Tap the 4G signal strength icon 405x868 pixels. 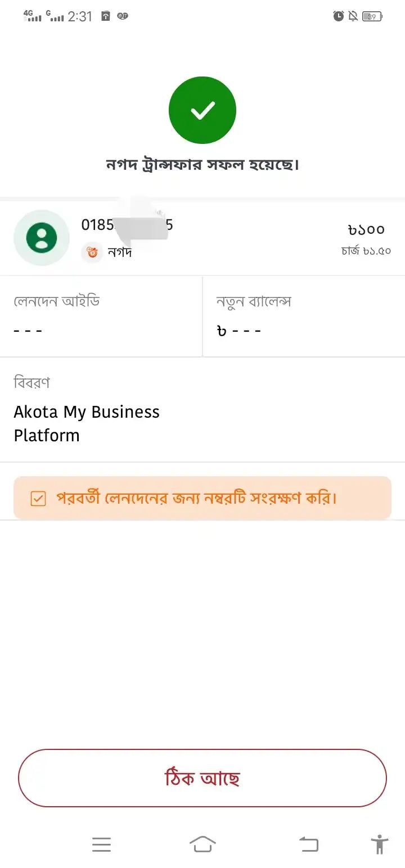tap(33, 16)
